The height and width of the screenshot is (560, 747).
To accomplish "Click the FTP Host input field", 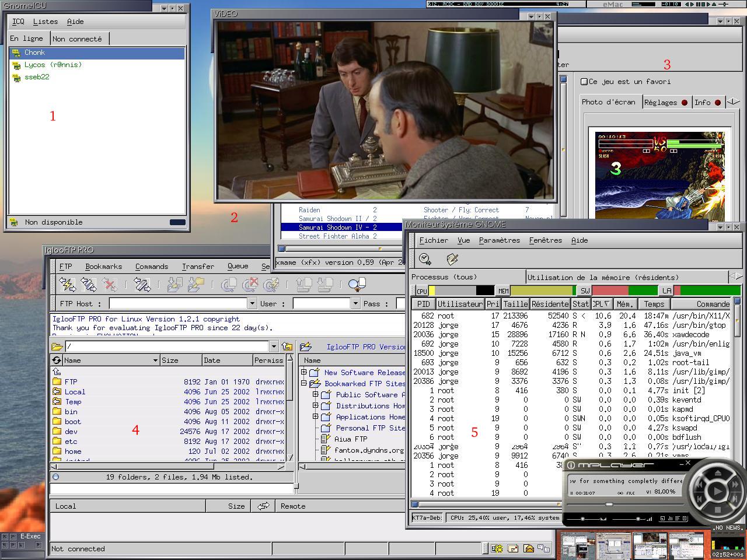I will [x=178, y=303].
